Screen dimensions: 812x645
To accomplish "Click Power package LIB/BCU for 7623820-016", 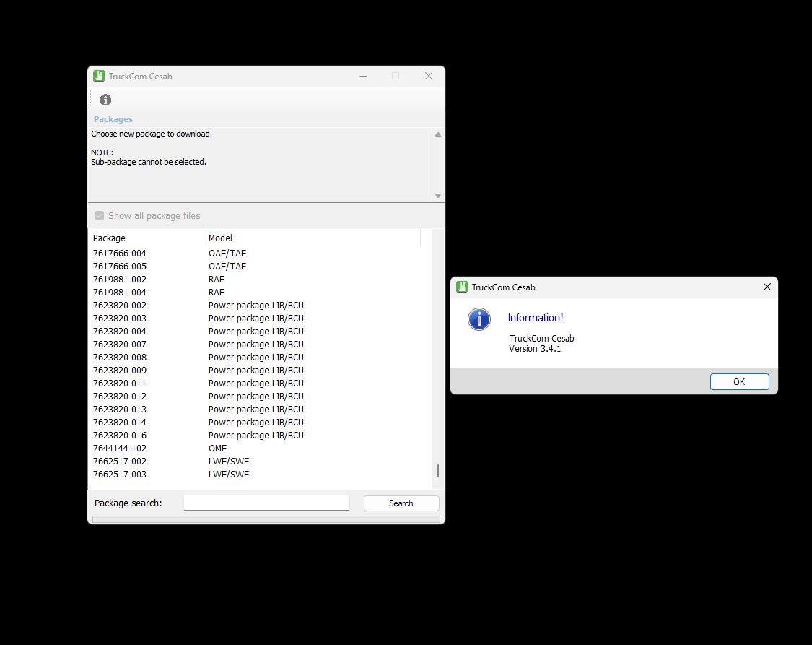I will (x=256, y=436).
